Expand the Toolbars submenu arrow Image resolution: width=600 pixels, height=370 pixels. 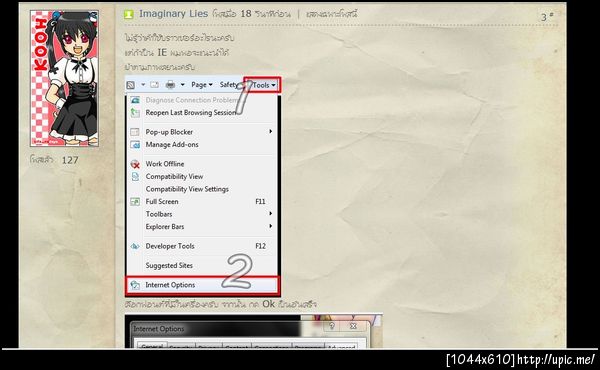coord(271,214)
